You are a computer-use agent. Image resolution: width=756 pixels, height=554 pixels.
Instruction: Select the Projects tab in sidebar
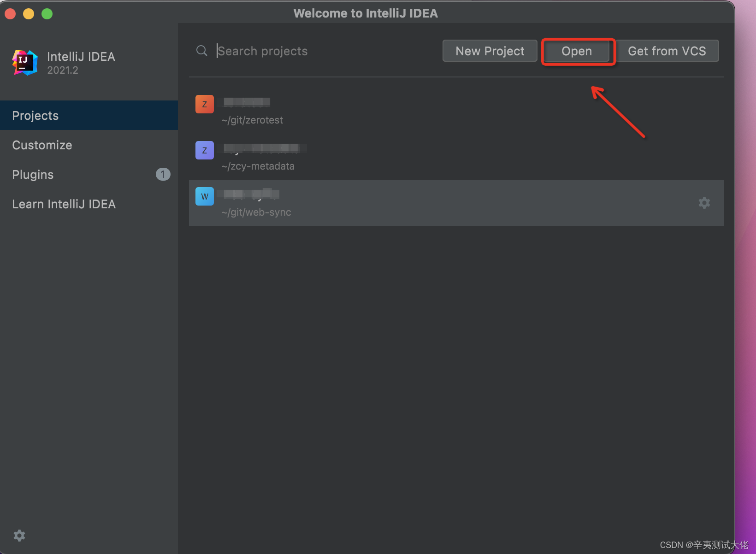click(x=89, y=115)
